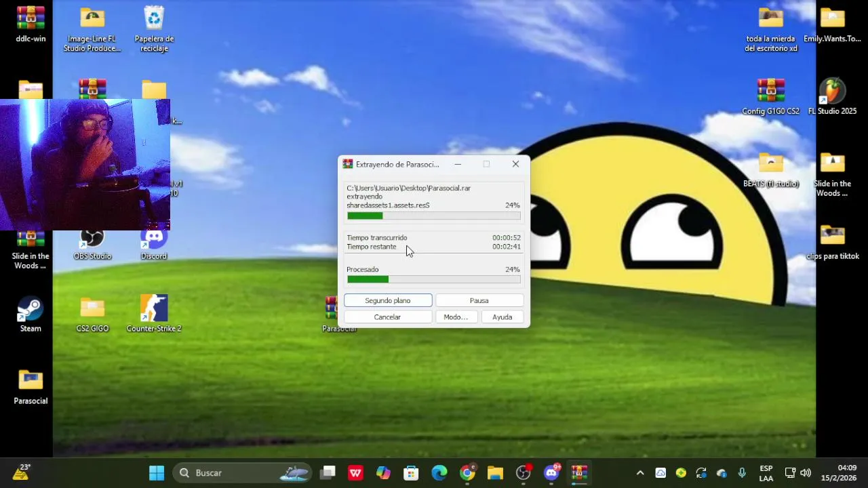Select the CS2 GIGO folder
868x488 pixels.
[x=92, y=314]
